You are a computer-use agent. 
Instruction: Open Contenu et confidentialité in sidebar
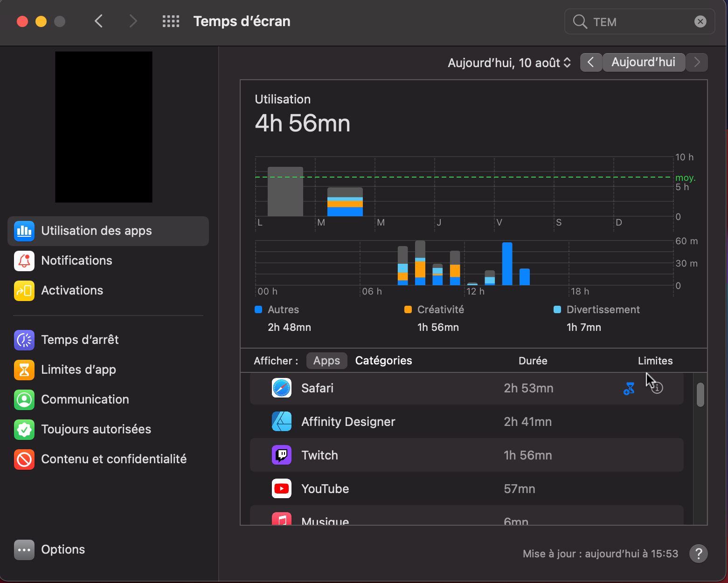pos(108,460)
